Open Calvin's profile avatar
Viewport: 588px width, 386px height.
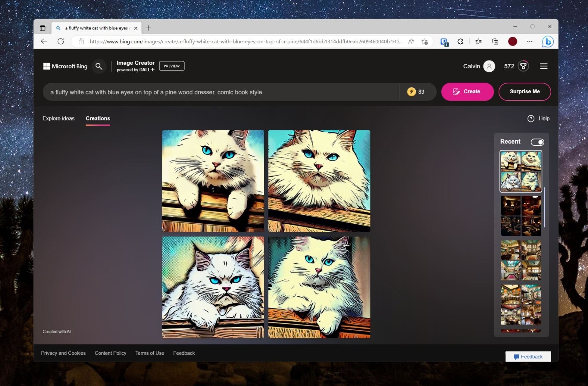489,66
